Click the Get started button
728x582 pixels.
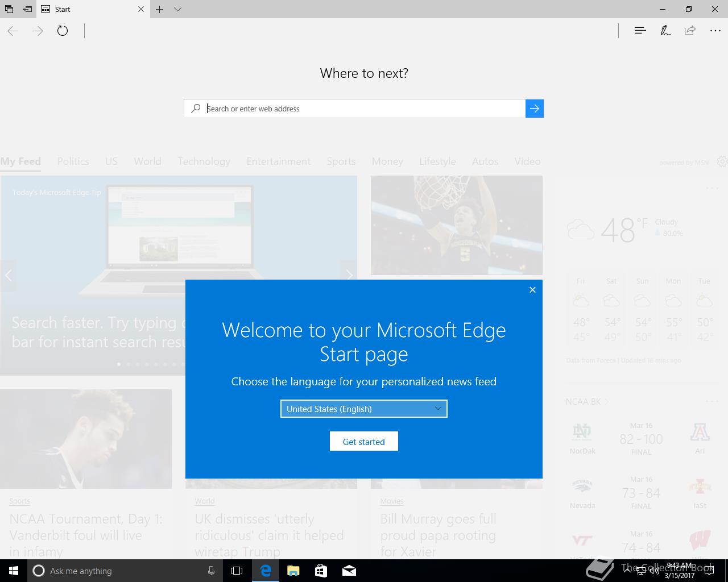click(x=364, y=442)
